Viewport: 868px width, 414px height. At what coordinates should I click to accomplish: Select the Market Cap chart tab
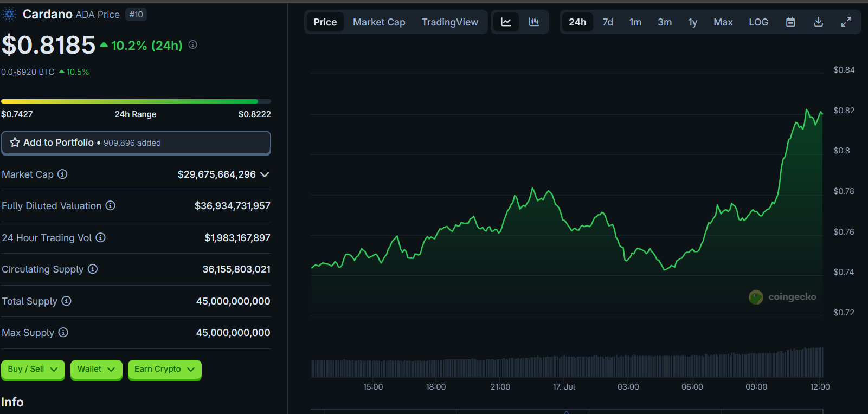click(379, 22)
